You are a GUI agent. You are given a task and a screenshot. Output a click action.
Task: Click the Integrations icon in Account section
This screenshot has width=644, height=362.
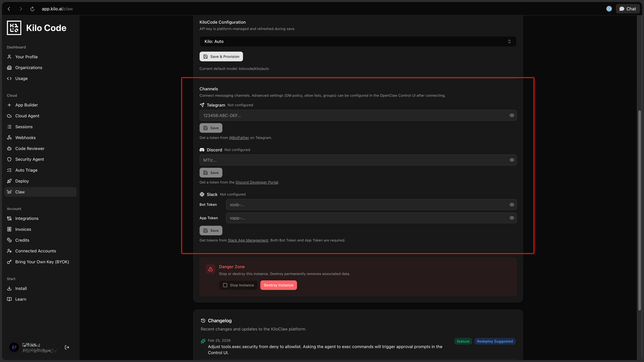pyautogui.click(x=9, y=218)
